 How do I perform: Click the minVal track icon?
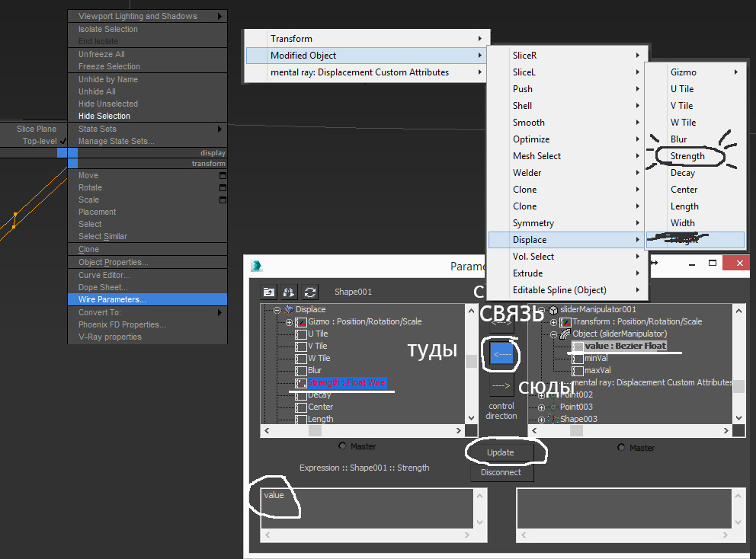[578, 359]
